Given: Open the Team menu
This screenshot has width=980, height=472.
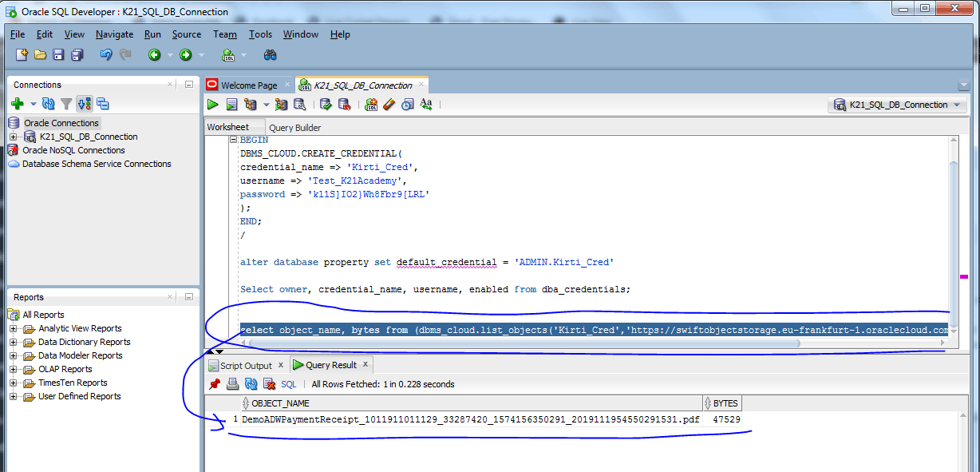Looking at the screenshot, I should point(225,34).
